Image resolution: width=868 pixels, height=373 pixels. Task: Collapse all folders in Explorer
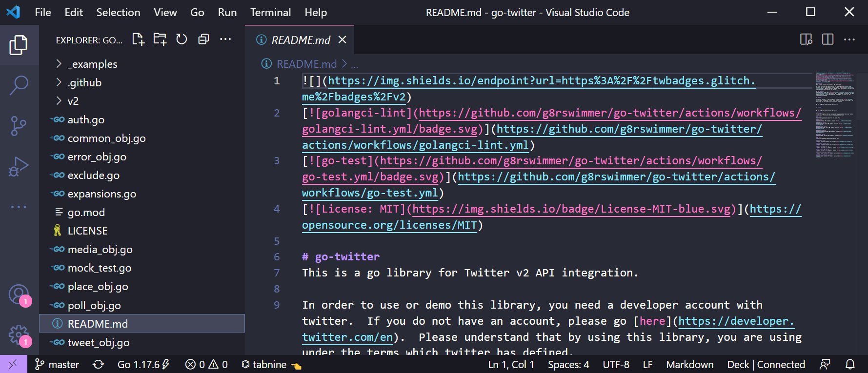coord(203,39)
